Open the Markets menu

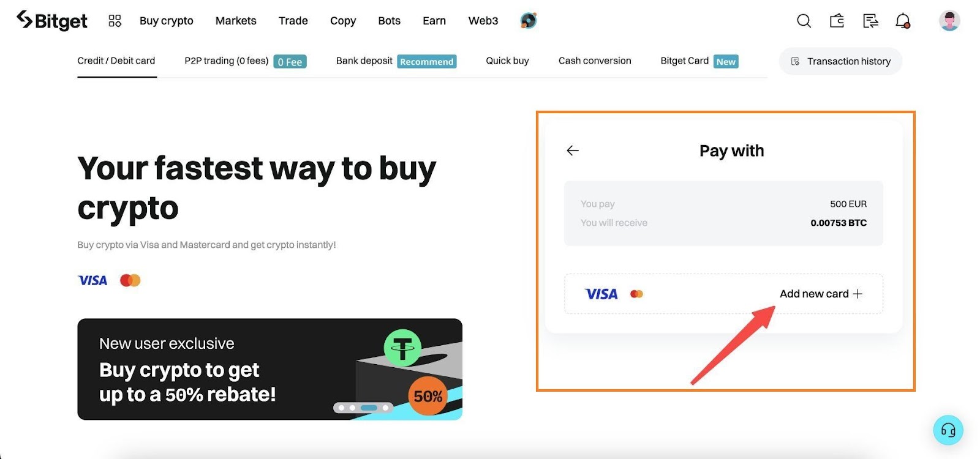click(236, 21)
